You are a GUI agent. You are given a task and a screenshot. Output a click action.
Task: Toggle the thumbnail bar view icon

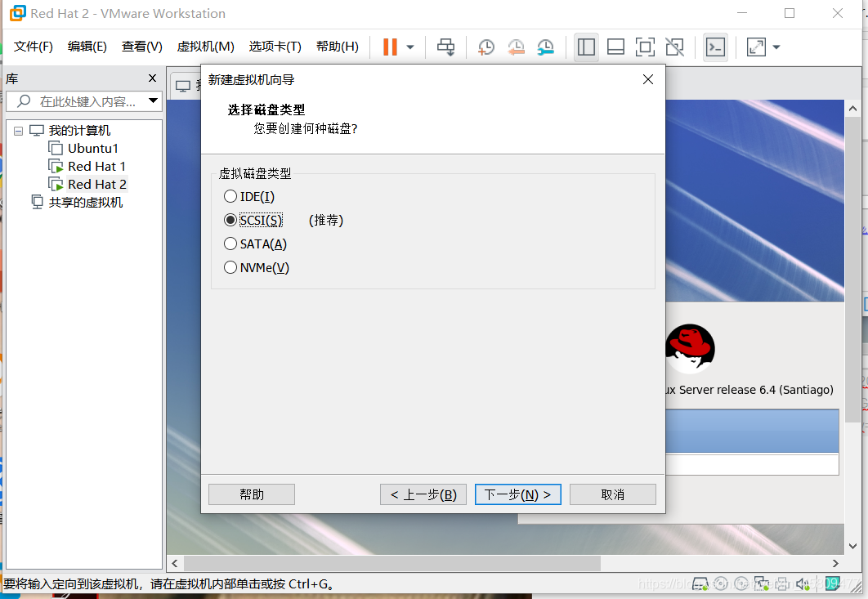[615, 47]
